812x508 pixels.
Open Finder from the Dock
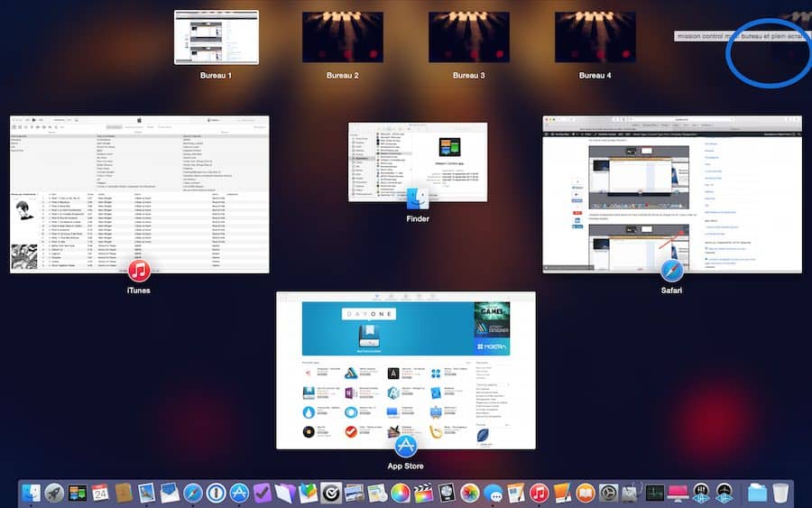(31, 493)
